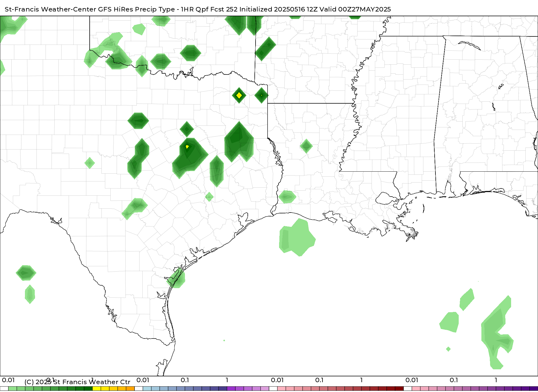Pick the orange swatch ending the yellow scale

pyautogui.click(x=130, y=389)
